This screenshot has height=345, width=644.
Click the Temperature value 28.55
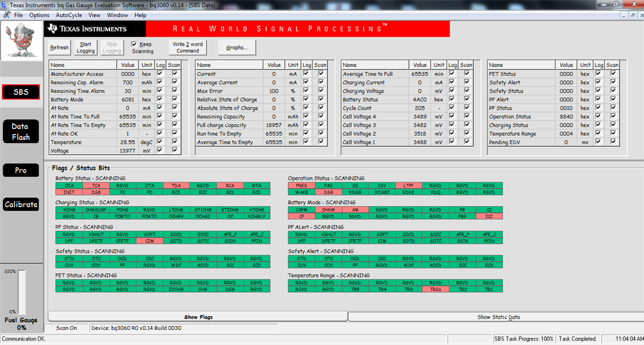tap(128, 143)
